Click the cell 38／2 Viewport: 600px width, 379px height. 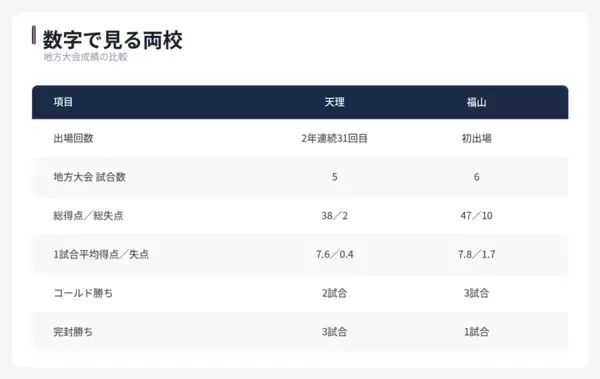334,216
